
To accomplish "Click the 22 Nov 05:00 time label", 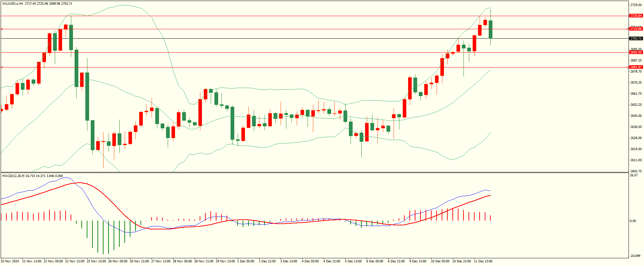I will point(53,261).
